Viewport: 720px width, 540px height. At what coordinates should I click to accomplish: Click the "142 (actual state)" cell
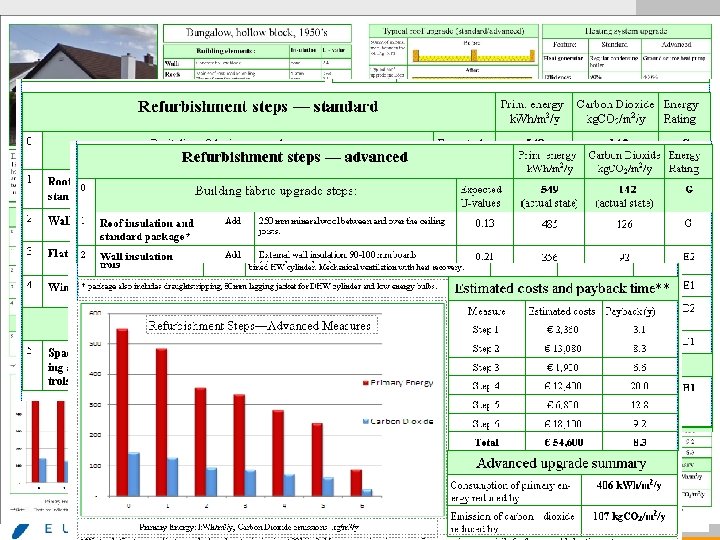[x=624, y=196]
